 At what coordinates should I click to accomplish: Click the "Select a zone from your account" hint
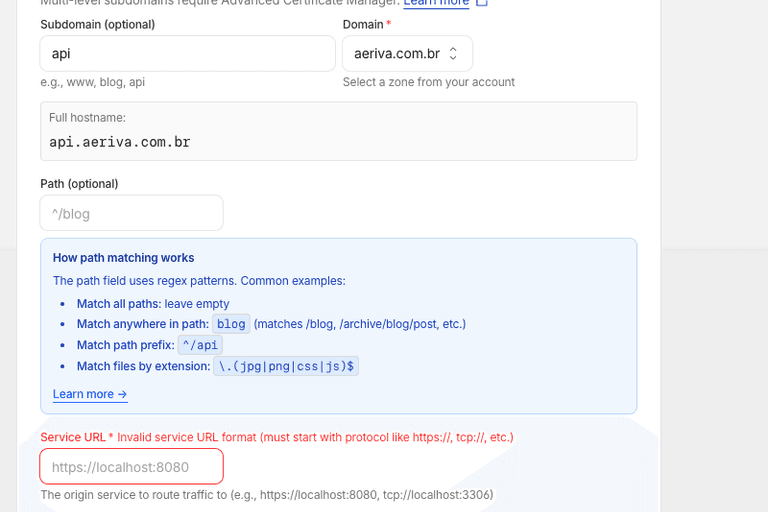[x=429, y=82]
